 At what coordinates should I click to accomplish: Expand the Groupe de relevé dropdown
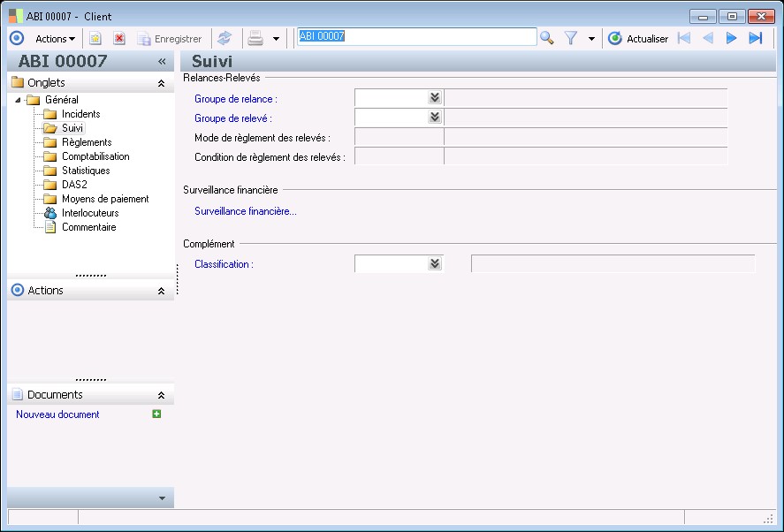(434, 117)
